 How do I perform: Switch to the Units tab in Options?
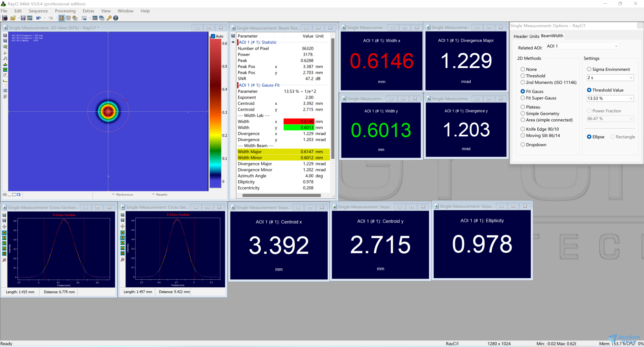pos(534,36)
